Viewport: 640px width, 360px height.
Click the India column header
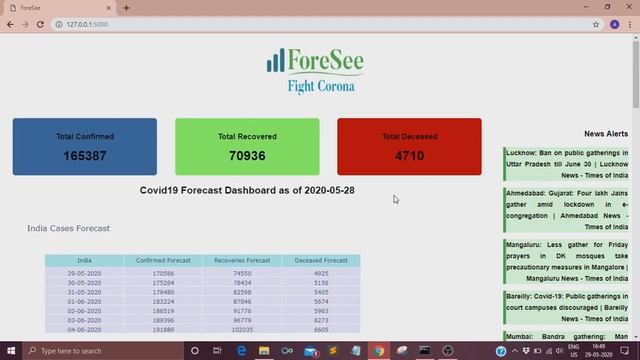[x=84, y=260]
